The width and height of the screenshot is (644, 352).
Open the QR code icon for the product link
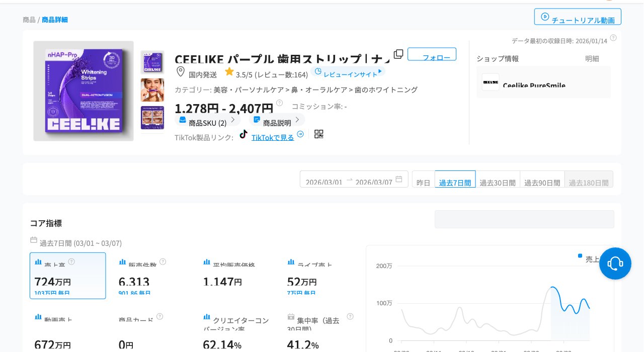click(x=318, y=134)
